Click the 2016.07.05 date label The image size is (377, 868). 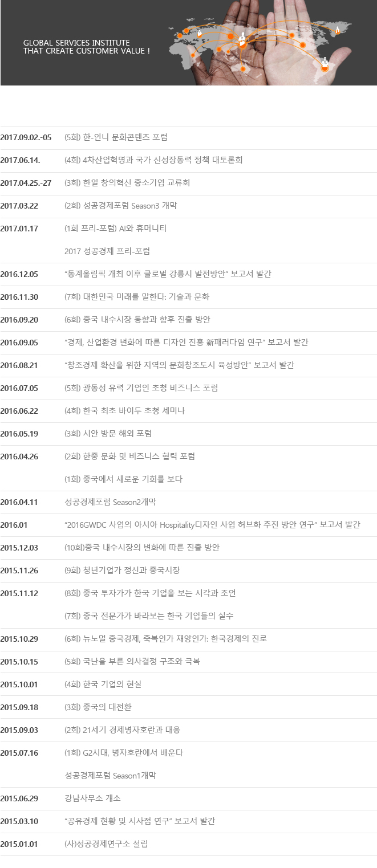click(19, 388)
